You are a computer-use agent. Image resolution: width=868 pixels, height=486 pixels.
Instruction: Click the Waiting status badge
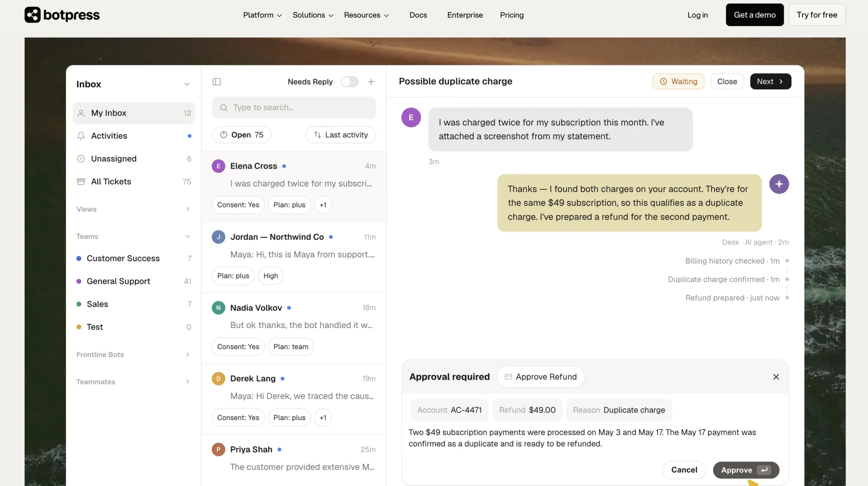678,82
